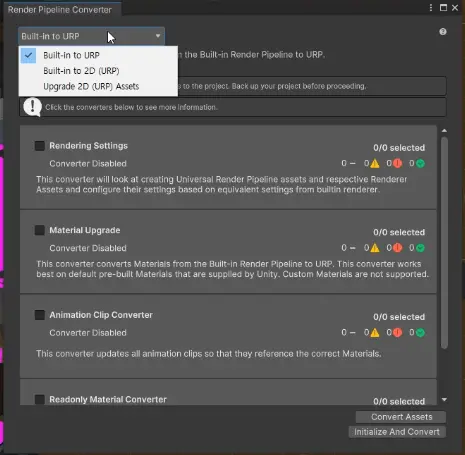The height and width of the screenshot is (455, 465).
Task: Click Rendering Settings pending dash count
Action: [348, 163]
